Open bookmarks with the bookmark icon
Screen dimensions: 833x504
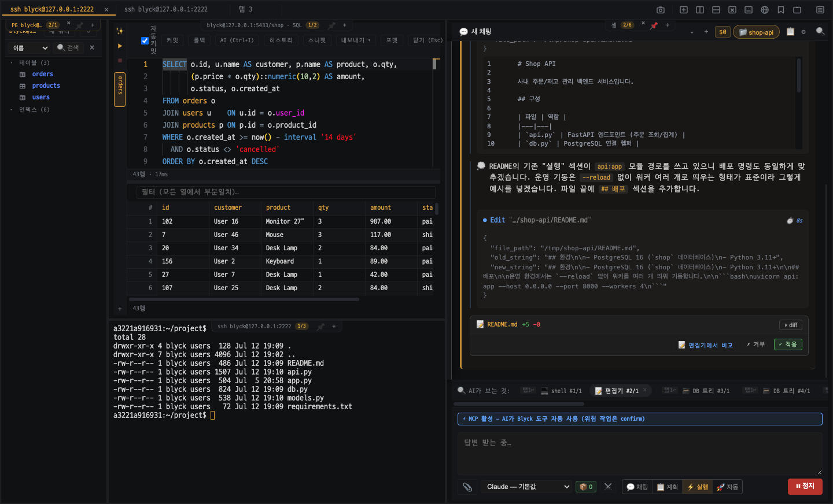coord(781,10)
